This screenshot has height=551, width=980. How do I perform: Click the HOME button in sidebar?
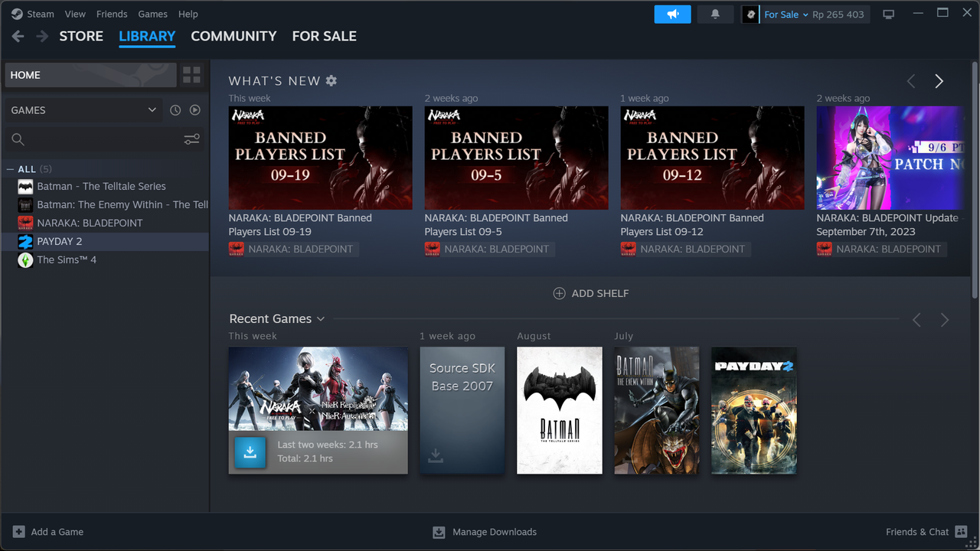coord(90,75)
